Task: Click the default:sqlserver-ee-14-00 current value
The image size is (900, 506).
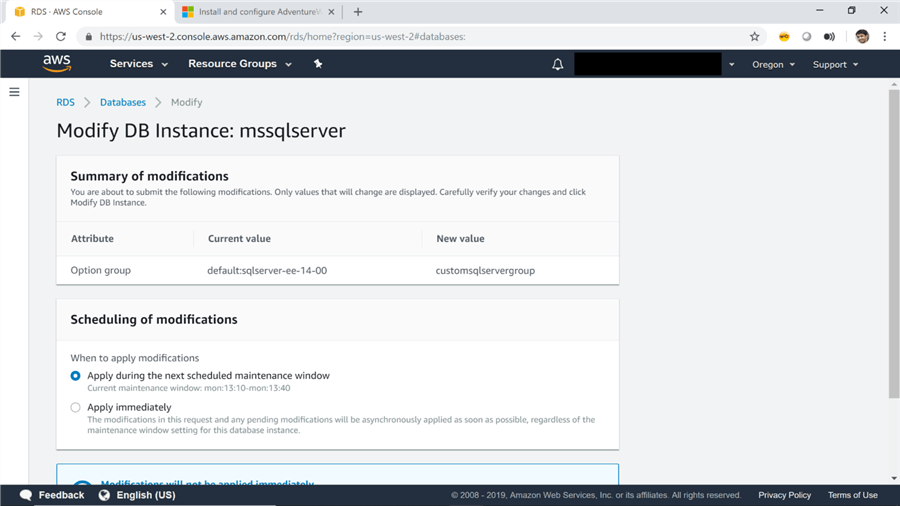Action: pyautogui.click(x=267, y=270)
